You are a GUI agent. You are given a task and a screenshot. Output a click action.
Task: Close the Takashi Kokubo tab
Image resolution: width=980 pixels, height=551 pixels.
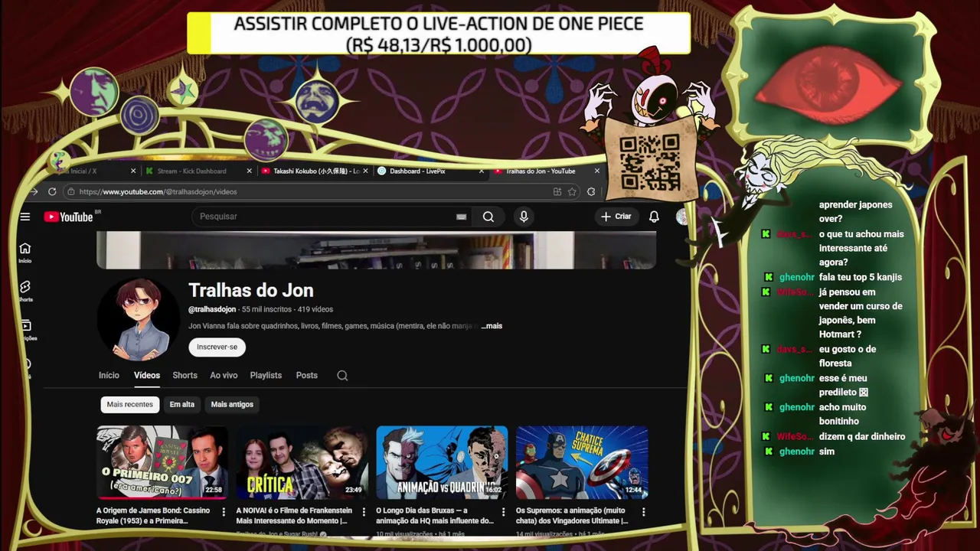(366, 171)
